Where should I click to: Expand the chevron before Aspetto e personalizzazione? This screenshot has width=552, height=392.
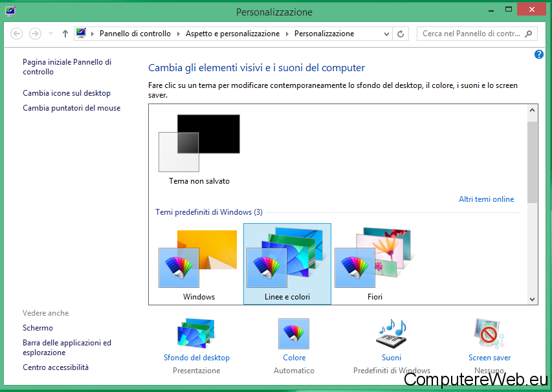pos(179,34)
